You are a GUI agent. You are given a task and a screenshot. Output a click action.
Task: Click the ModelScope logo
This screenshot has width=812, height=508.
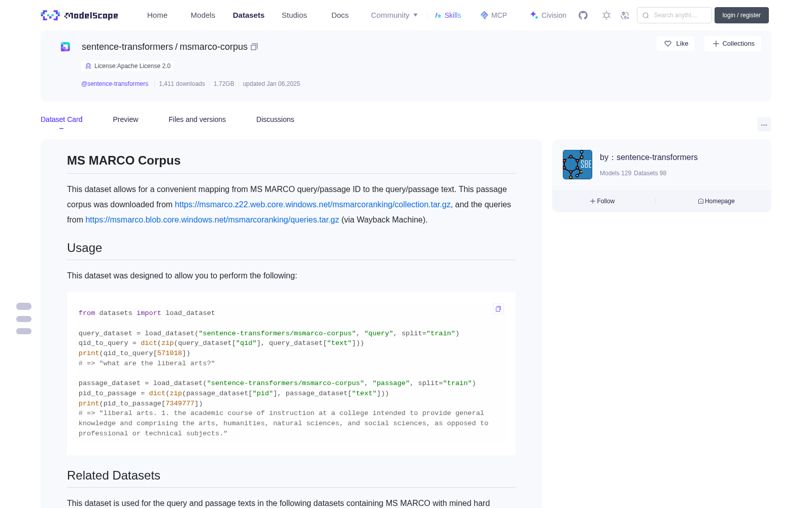(80, 15)
